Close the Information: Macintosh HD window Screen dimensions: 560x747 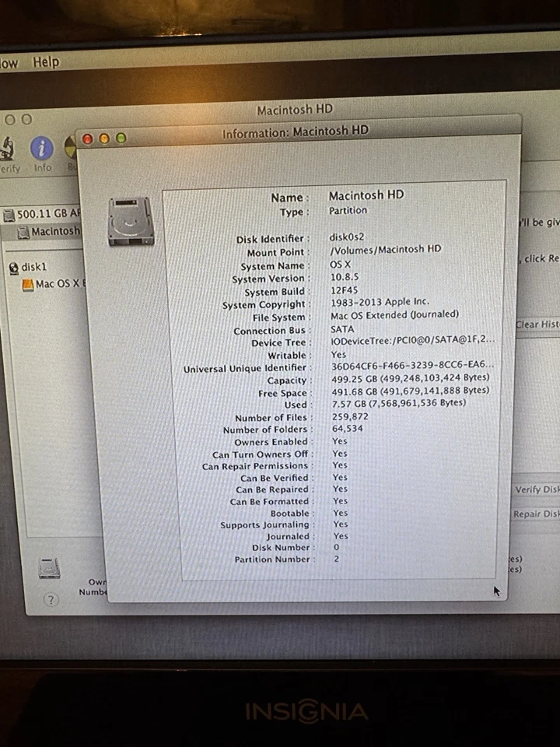(x=88, y=139)
